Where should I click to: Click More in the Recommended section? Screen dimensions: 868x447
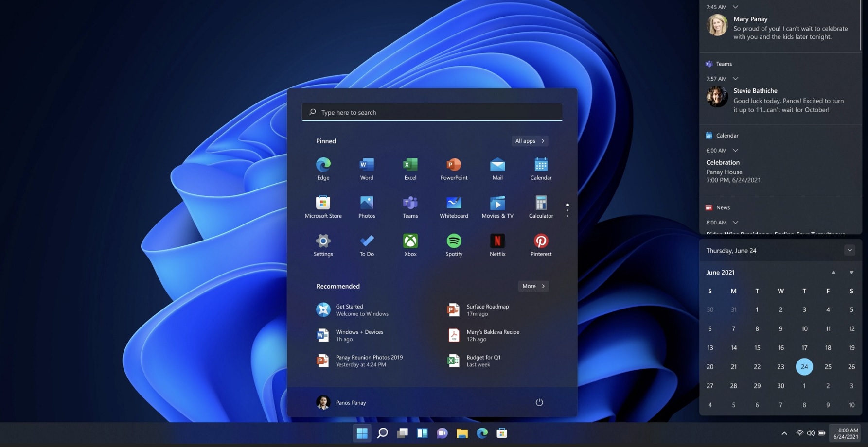pyautogui.click(x=532, y=286)
